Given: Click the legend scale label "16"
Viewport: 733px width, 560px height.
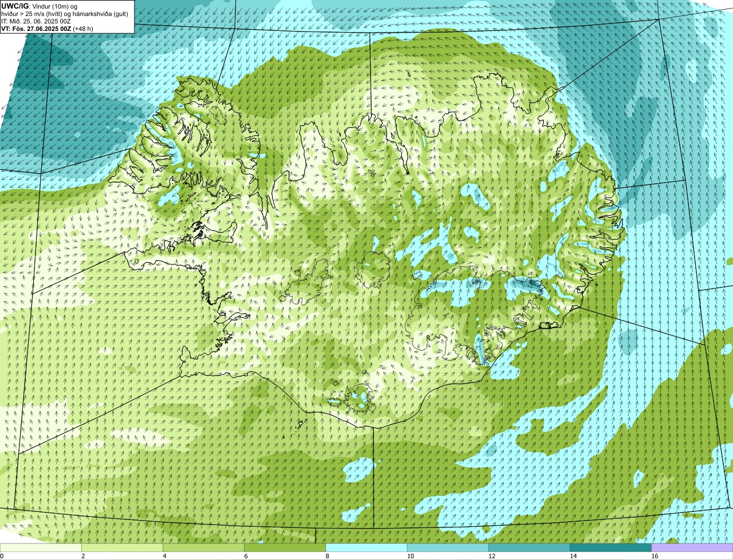Looking at the screenshot, I should pos(654,556).
